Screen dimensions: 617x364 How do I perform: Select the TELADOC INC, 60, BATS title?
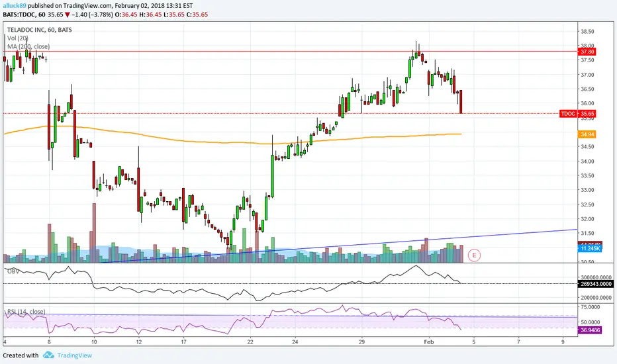39,30
